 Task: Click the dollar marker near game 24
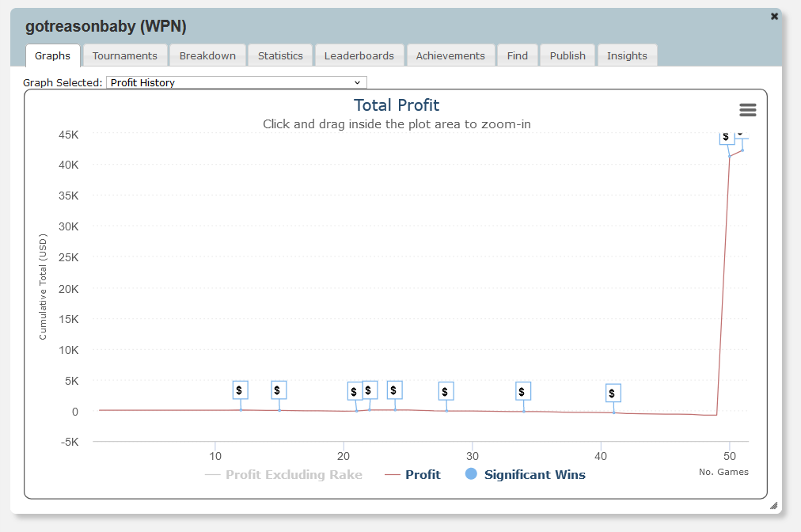pyautogui.click(x=395, y=390)
